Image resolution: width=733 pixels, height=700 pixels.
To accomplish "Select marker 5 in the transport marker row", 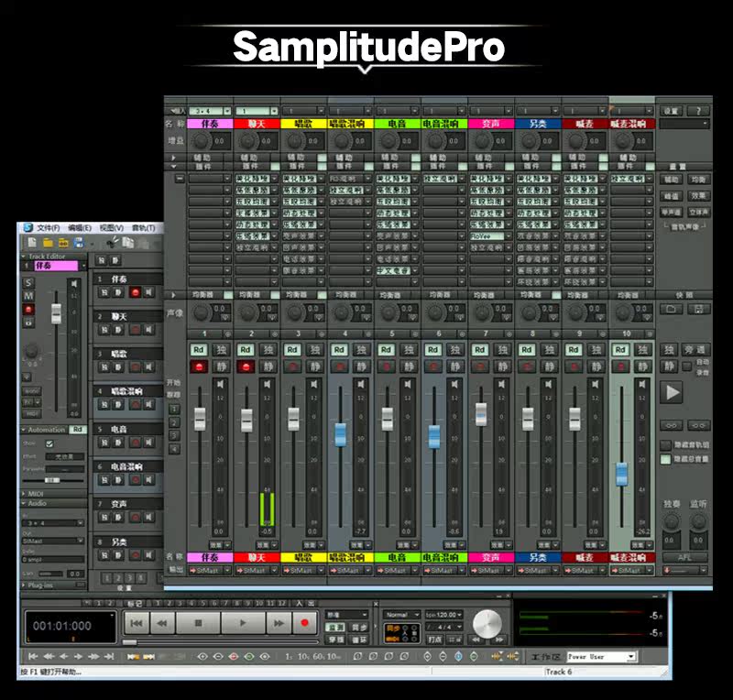I will tap(202, 603).
